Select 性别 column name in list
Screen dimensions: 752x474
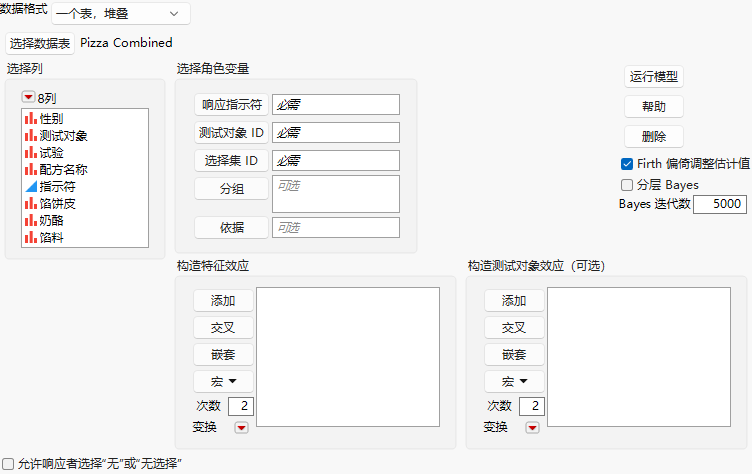(x=51, y=118)
